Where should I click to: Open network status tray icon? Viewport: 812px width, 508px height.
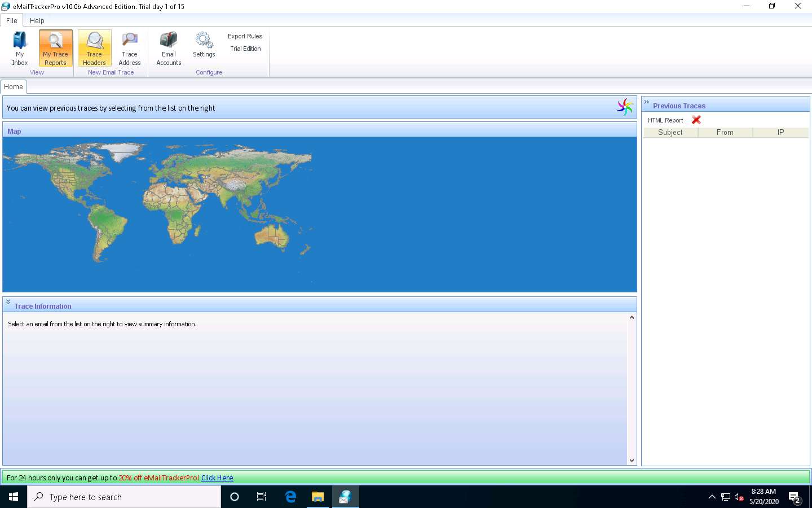click(x=725, y=497)
